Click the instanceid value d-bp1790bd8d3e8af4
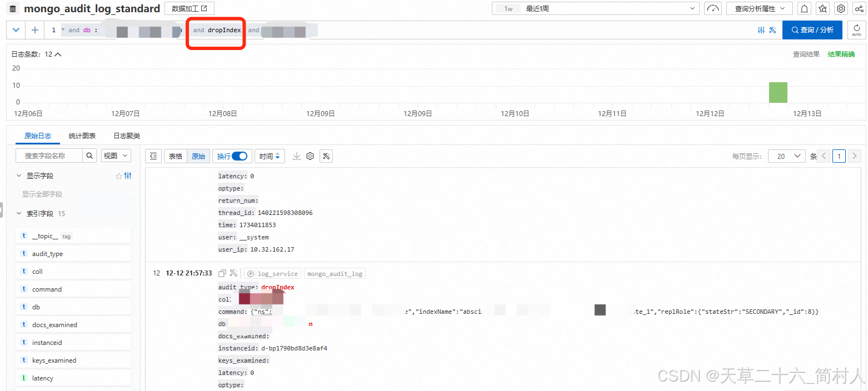 pyautogui.click(x=294, y=348)
